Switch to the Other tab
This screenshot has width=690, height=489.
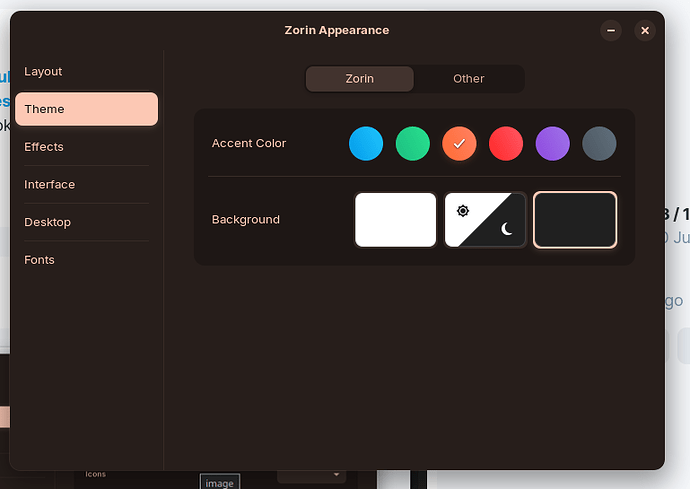[469, 79]
